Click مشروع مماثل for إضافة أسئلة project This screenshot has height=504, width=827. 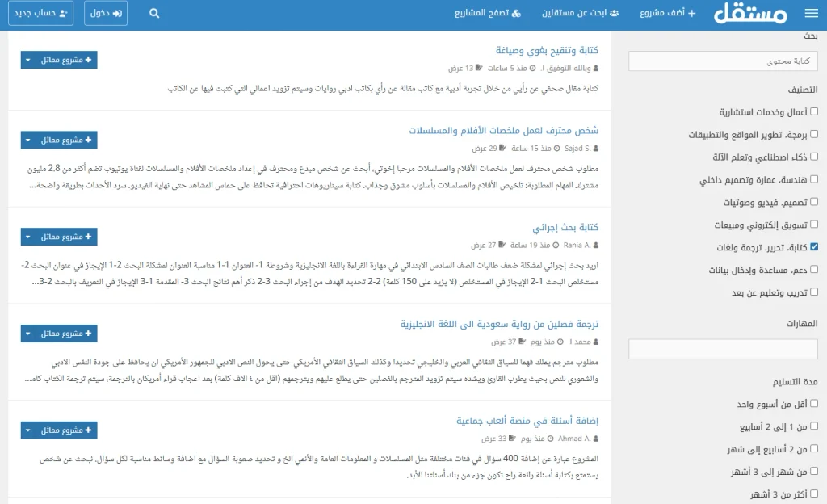66,430
